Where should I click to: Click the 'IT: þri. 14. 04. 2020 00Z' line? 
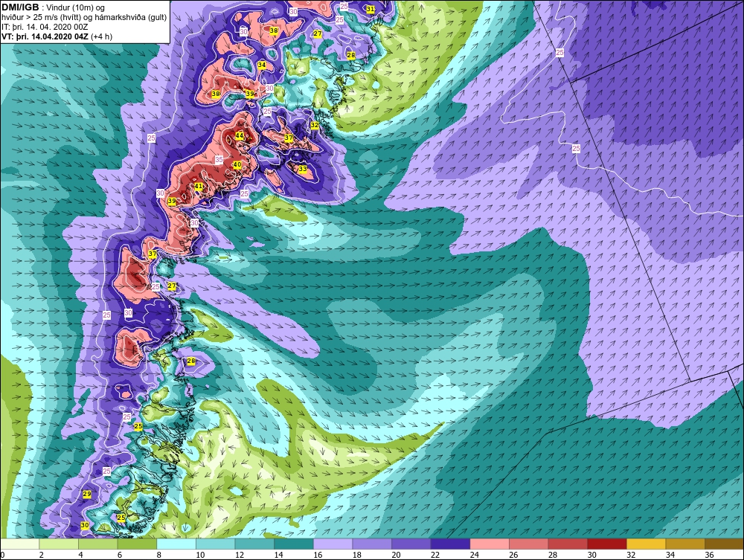(x=45, y=27)
